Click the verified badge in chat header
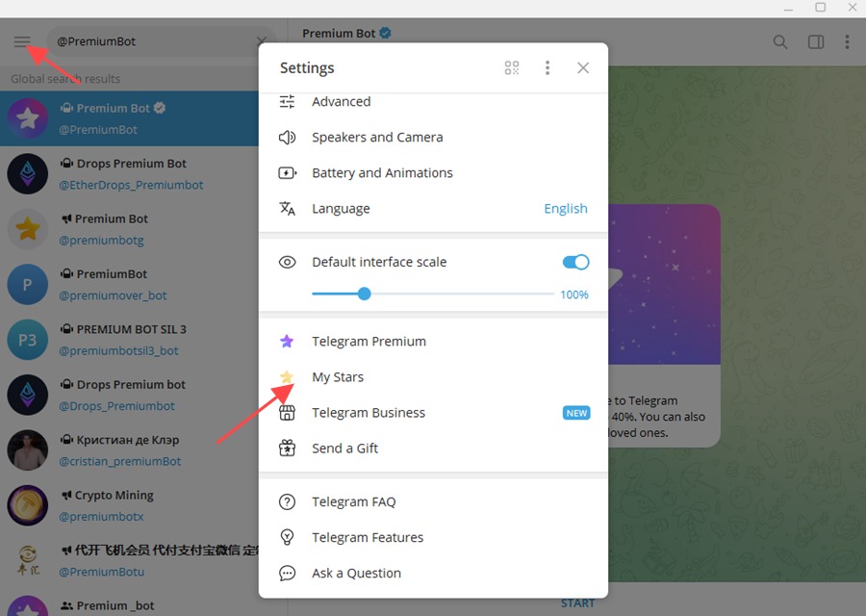The height and width of the screenshot is (616, 866). tap(386, 33)
